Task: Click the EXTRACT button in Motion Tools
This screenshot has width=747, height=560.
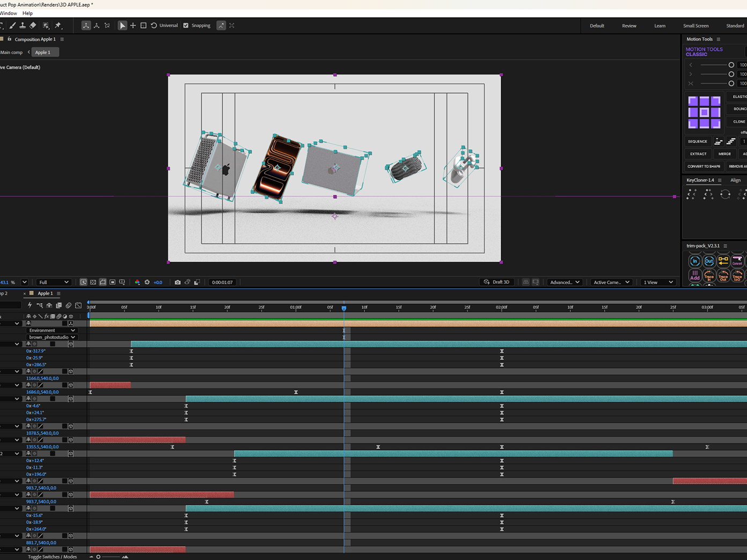Action: (698, 154)
